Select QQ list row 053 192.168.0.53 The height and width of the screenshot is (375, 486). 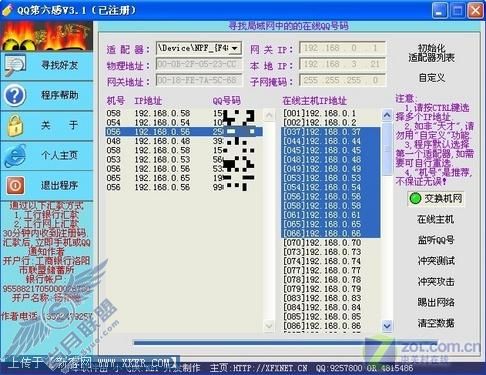[184, 159]
